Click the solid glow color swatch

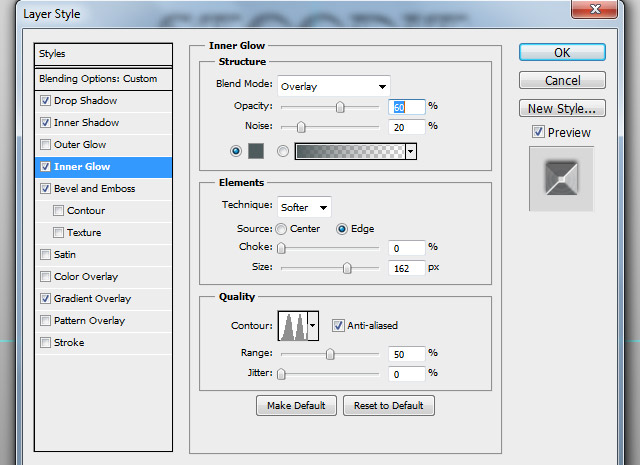coord(256,151)
